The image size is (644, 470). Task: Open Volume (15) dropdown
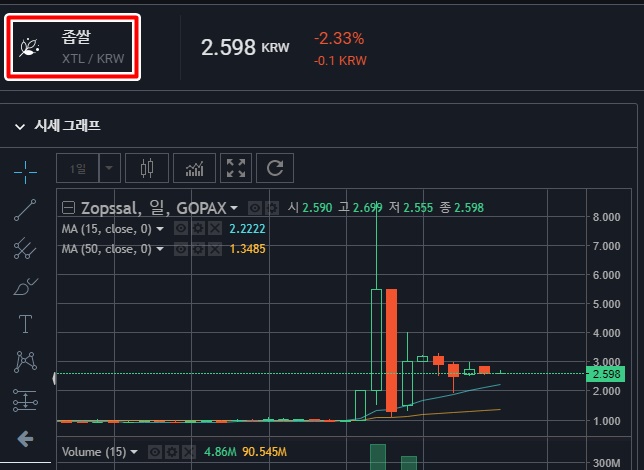134,452
